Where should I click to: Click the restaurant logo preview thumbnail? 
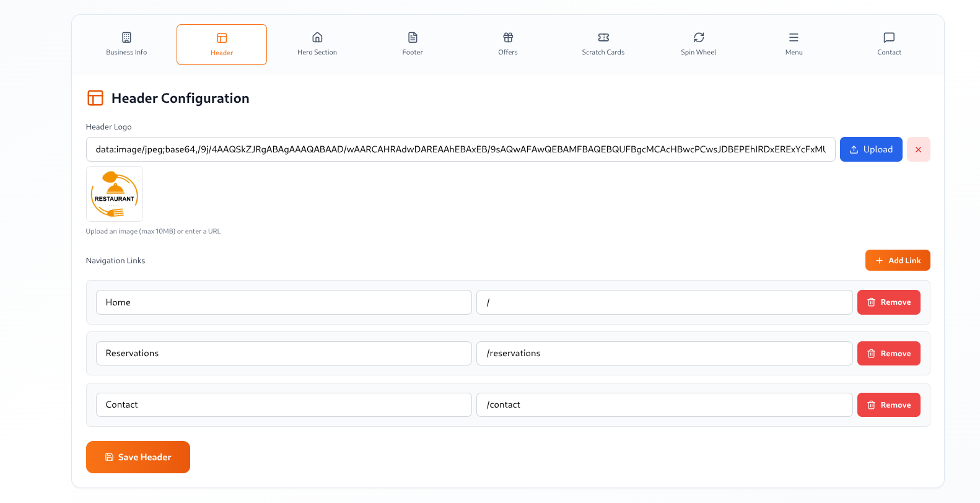coord(115,194)
